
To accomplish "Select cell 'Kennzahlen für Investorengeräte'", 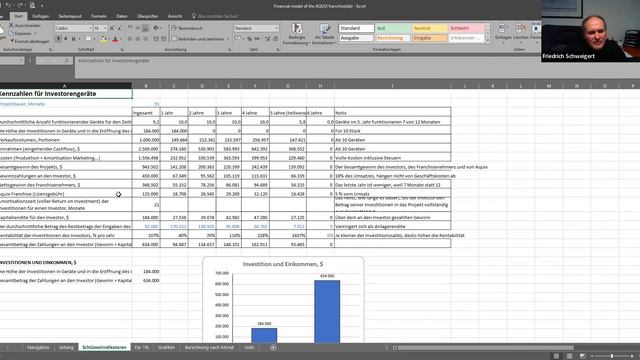I will click(66, 94).
